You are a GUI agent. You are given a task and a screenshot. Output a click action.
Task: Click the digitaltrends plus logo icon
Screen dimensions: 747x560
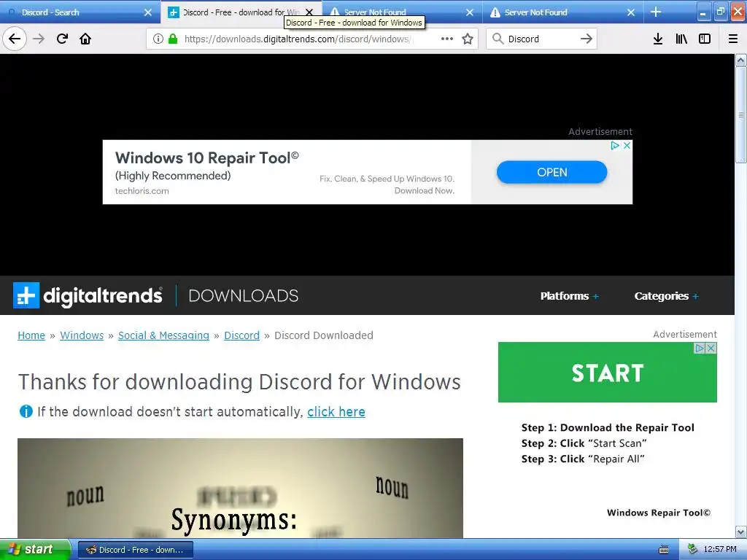pos(26,296)
